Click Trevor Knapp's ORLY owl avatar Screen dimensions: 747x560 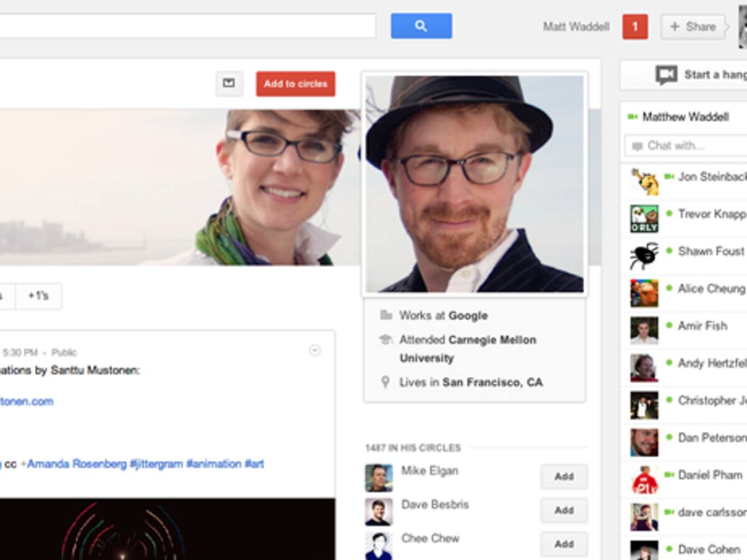click(x=644, y=218)
